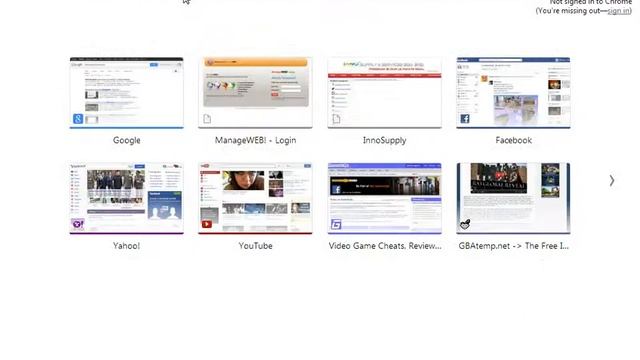640x360 pixels.
Task: Open the Facebook page thumbnail
Action: coord(513,93)
